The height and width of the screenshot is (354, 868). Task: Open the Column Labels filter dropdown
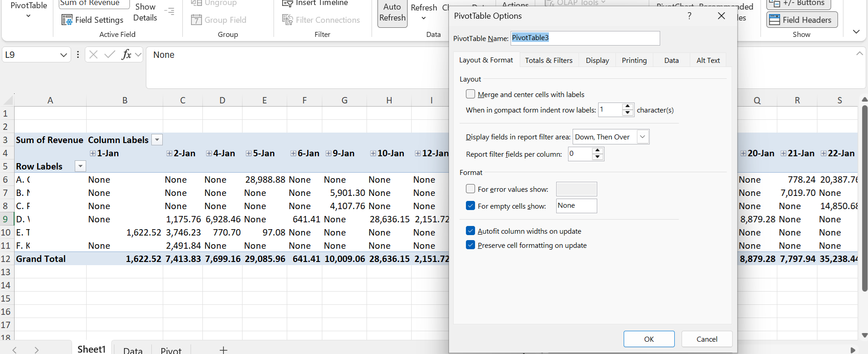point(157,140)
